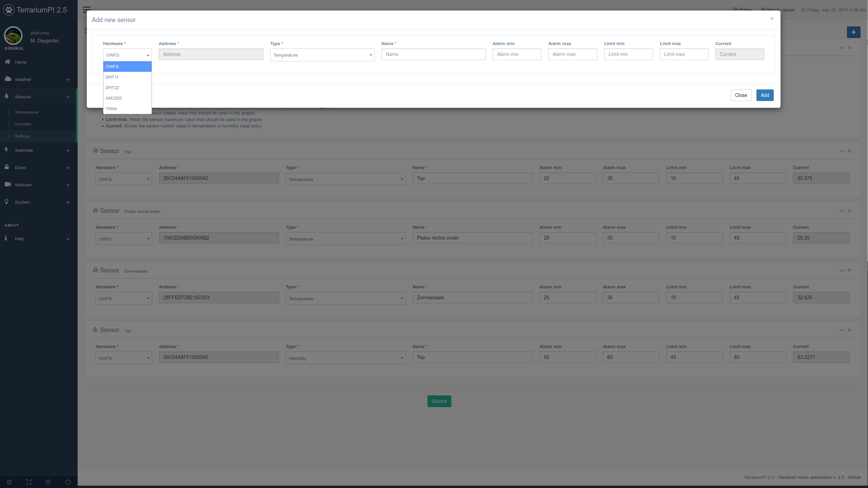
Task: Click the Help section icon
Action: (6, 238)
